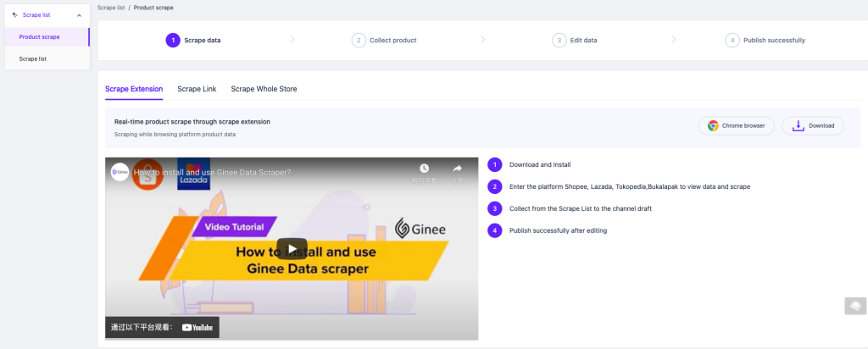Click the Chrome browser button

736,125
